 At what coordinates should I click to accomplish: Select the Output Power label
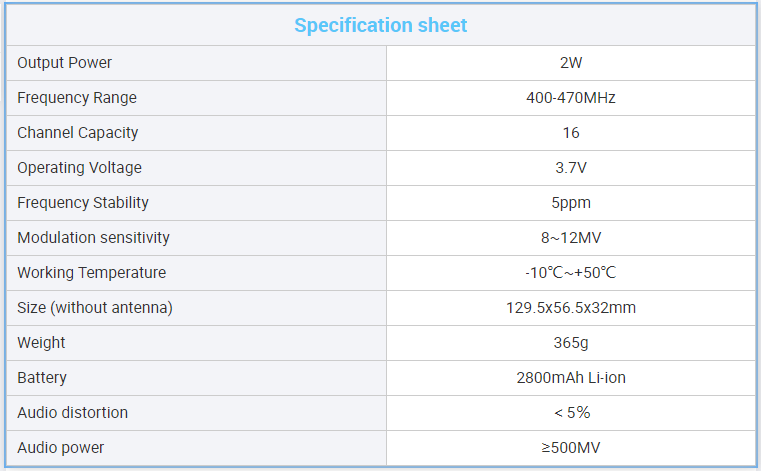pos(65,63)
